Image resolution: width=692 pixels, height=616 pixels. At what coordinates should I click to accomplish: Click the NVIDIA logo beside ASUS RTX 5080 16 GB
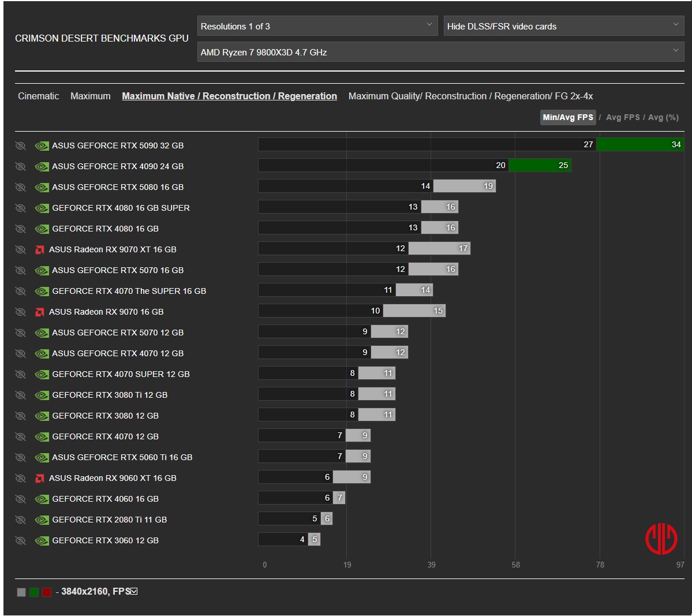coord(42,187)
